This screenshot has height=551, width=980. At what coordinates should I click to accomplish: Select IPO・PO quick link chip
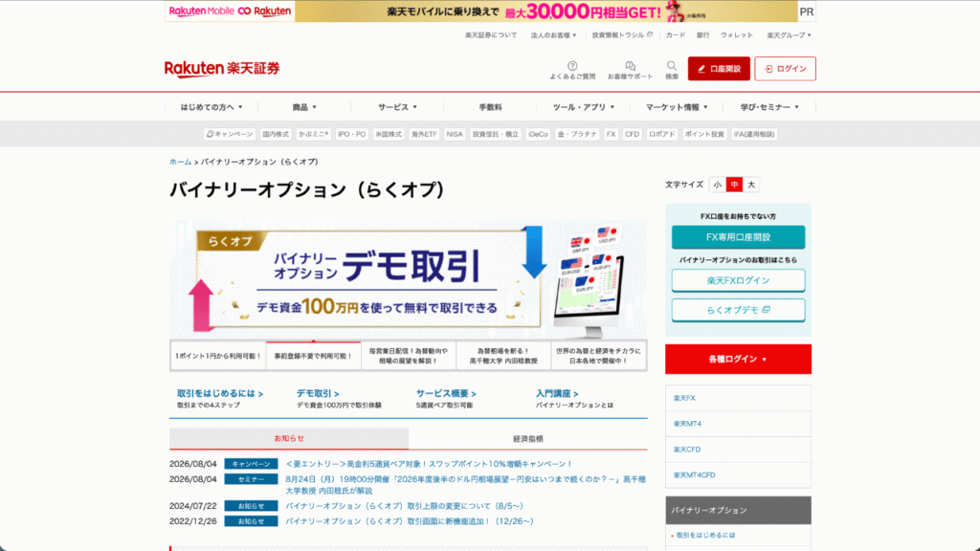click(x=352, y=134)
